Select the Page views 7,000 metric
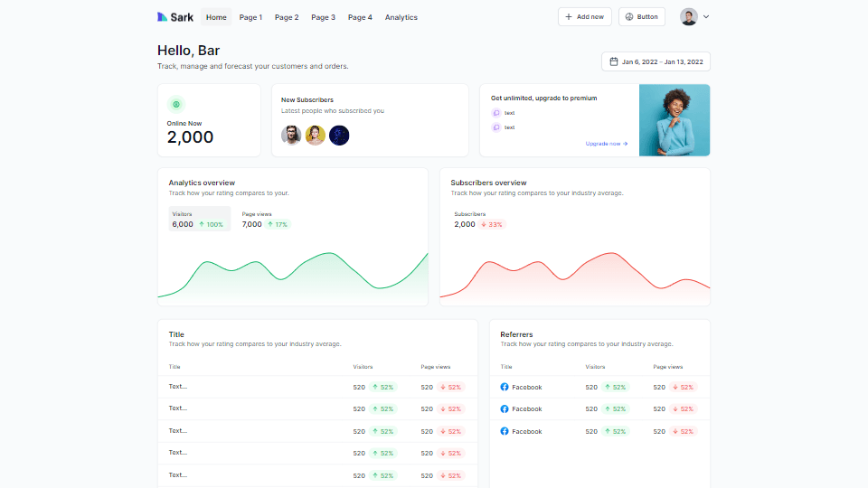Image resolution: width=868 pixels, height=488 pixels. (266, 220)
